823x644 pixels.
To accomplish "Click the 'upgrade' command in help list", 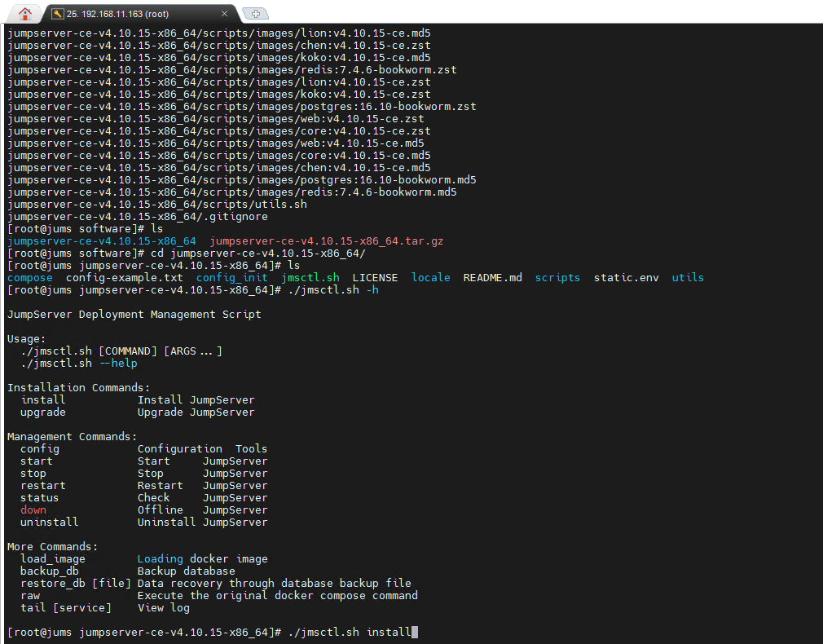I will tap(43, 412).
